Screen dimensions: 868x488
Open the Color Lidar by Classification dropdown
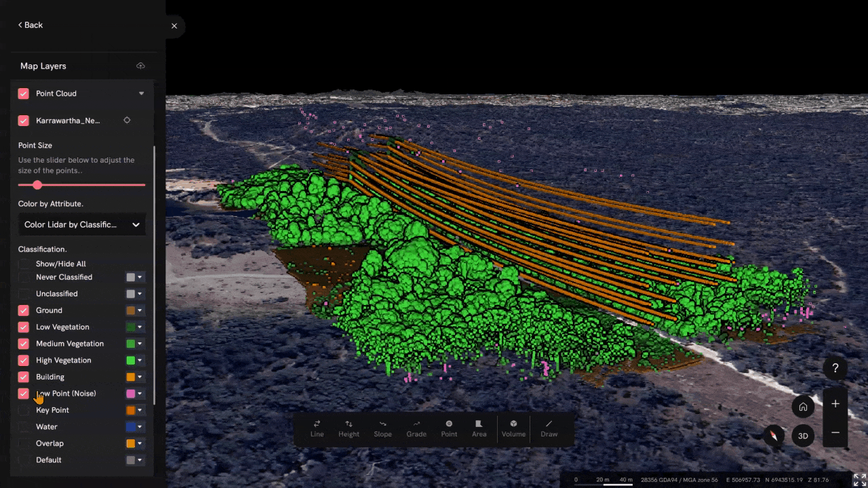point(81,224)
